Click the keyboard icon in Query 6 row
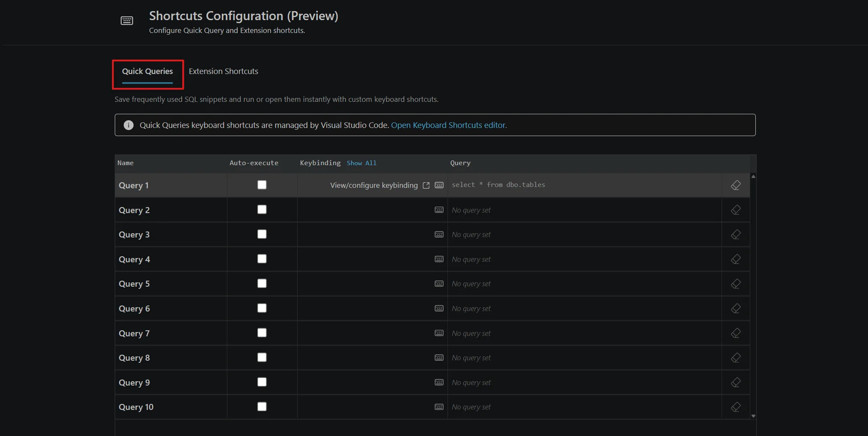The image size is (868, 436). [439, 308]
